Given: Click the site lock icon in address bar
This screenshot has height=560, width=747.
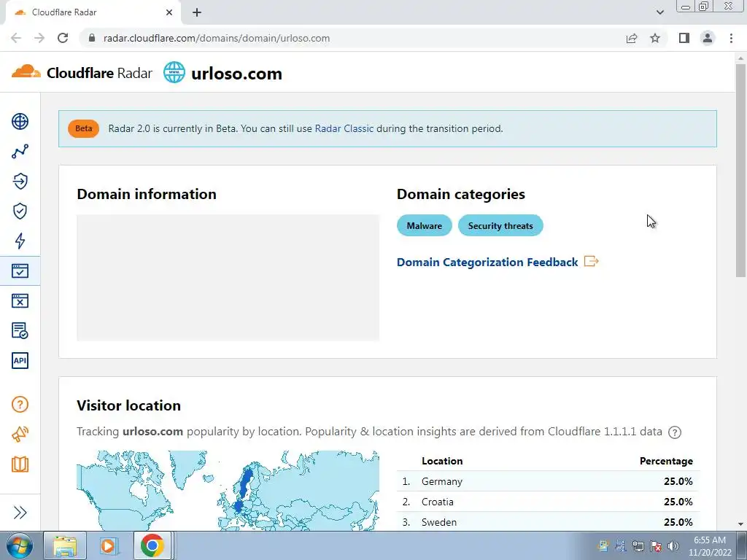Looking at the screenshot, I should [92, 38].
